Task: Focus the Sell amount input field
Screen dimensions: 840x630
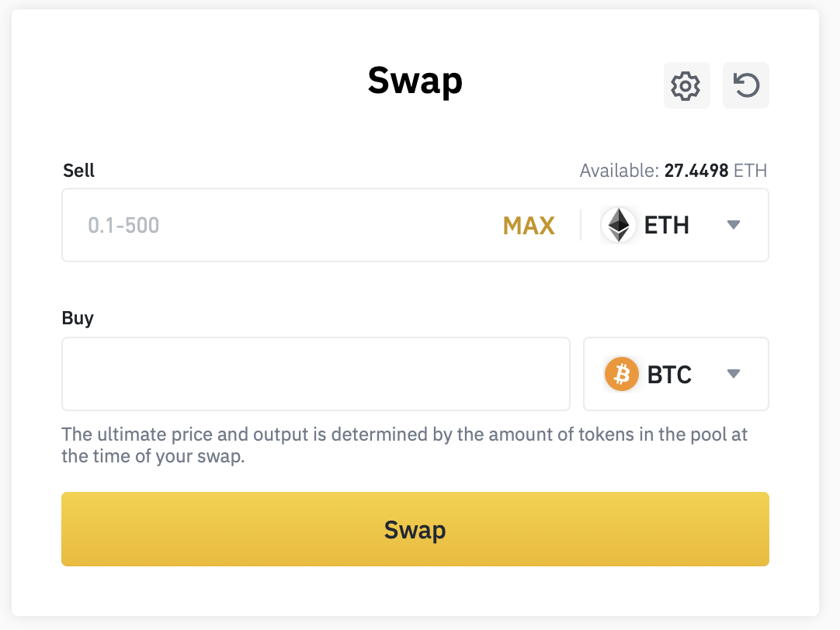Action: (x=287, y=226)
